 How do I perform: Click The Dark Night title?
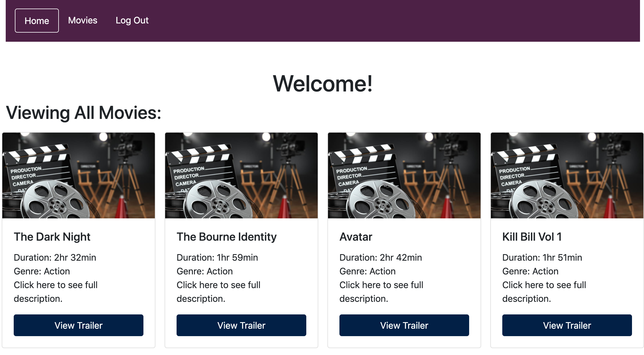pos(52,237)
